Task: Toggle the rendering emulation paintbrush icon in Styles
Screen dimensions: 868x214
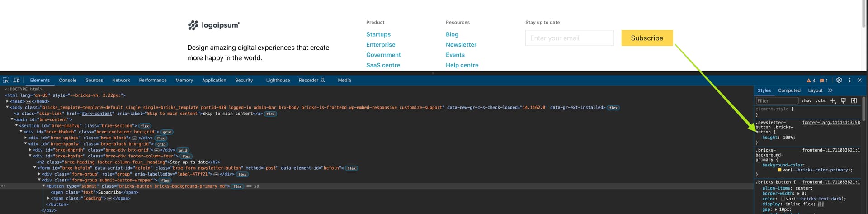Action: coord(843,101)
